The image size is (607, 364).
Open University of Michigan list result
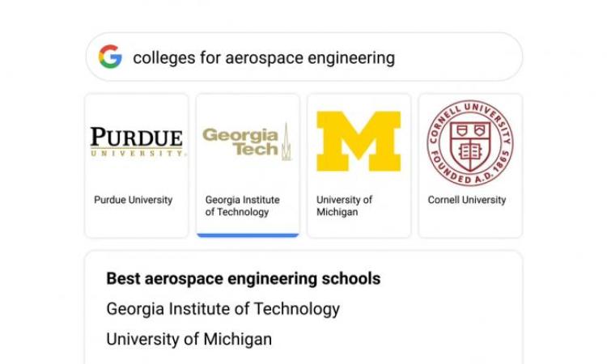click(x=189, y=339)
